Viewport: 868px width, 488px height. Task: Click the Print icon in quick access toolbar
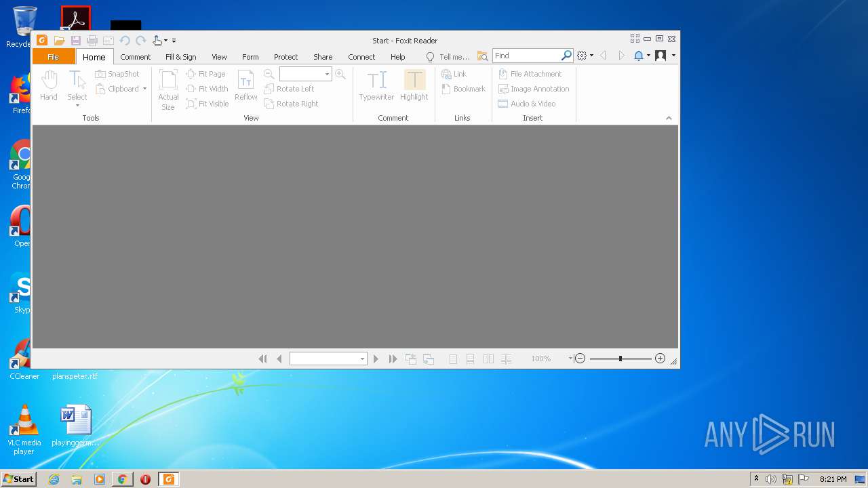[92, 41]
